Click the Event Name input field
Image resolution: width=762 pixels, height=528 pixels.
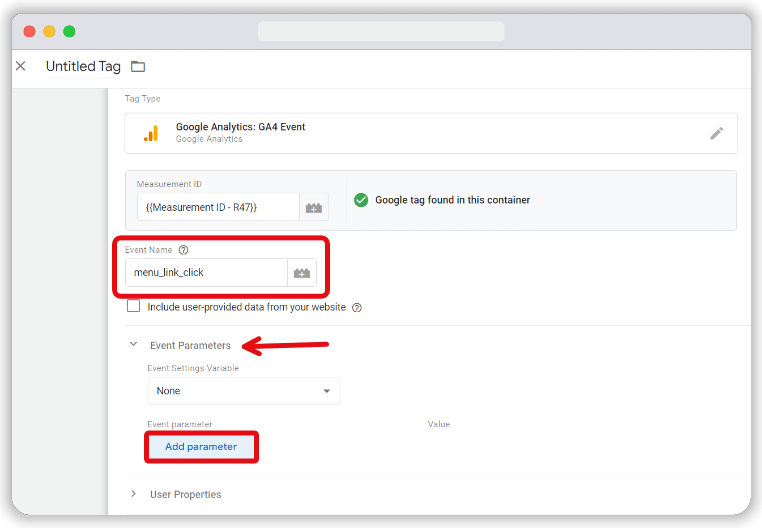tap(207, 273)
